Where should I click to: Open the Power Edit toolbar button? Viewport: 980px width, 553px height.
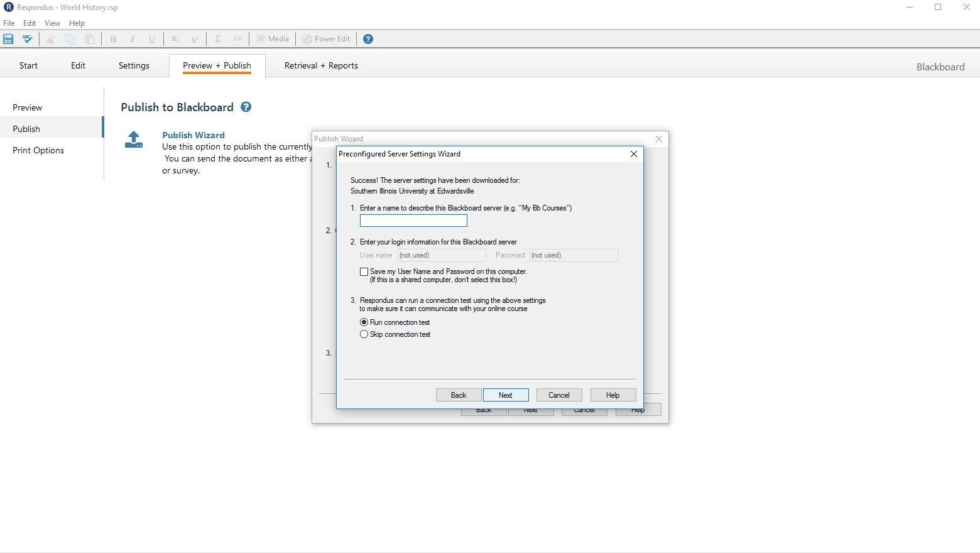(326, 39)
